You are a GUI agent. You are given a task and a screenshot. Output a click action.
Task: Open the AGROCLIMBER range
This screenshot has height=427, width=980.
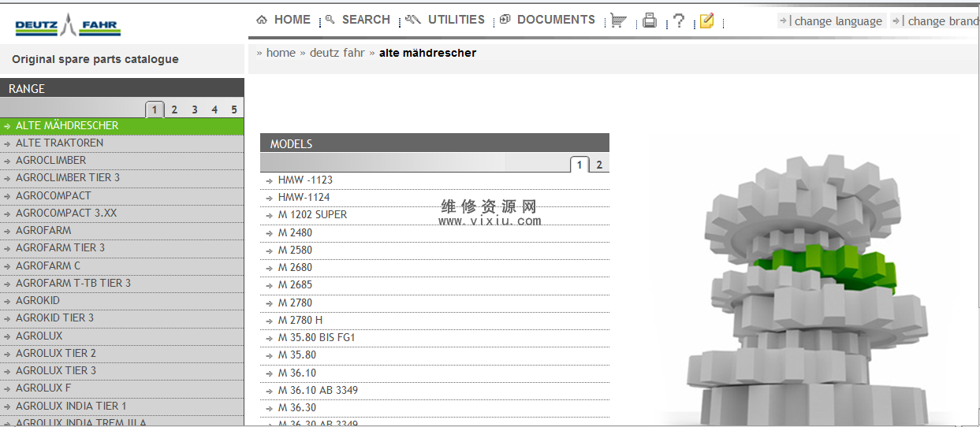pyautogui.click(x=122, y=161)
